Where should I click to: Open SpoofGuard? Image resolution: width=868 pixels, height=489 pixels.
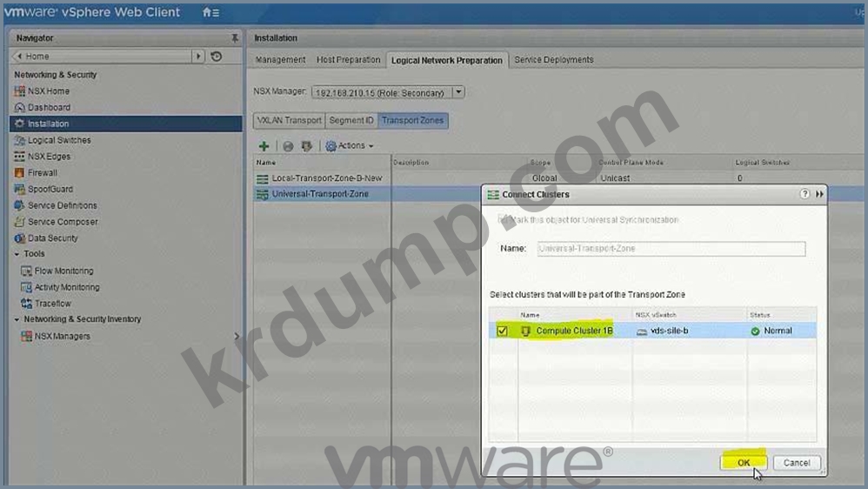click(x=50, y=189)
